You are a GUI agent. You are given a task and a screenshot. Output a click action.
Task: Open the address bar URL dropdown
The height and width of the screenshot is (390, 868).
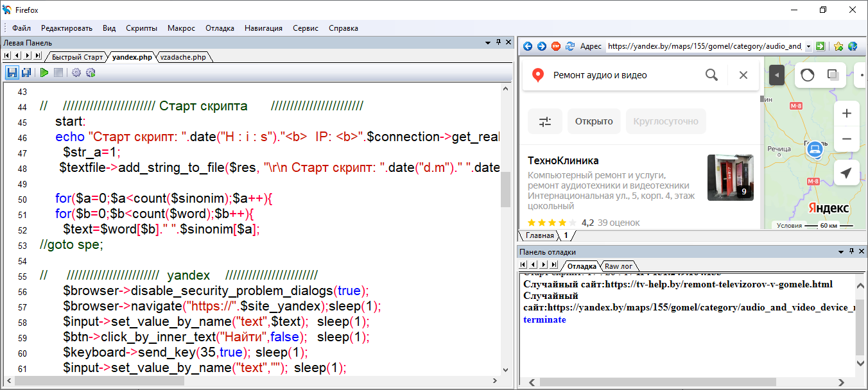pyautogui.click(x=808, y=46)
